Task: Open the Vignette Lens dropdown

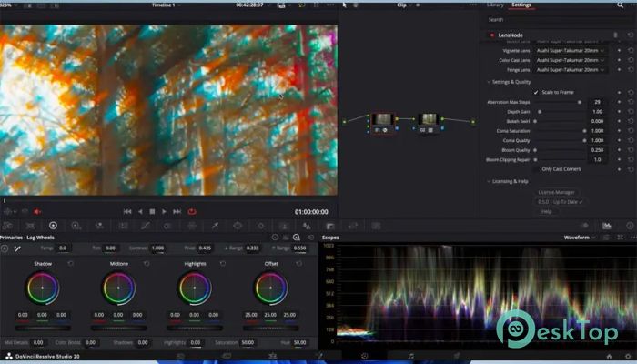Action: (571, 50)
